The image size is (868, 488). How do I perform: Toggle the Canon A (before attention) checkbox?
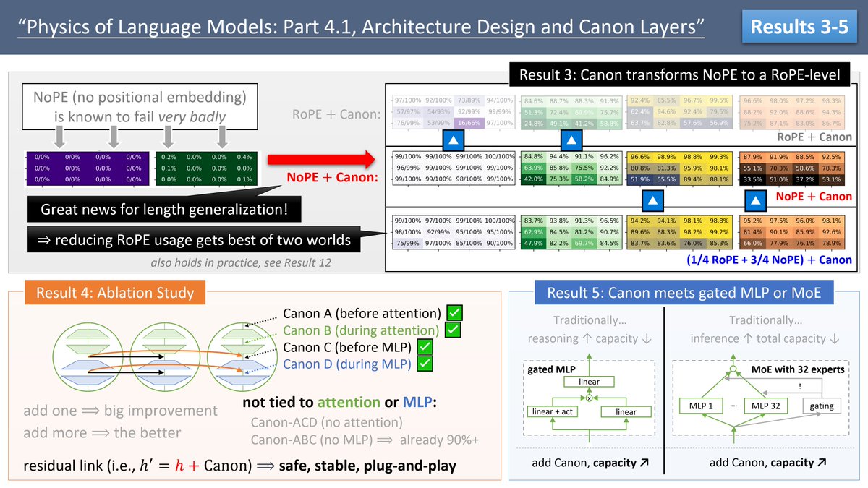tap(455, 313)
